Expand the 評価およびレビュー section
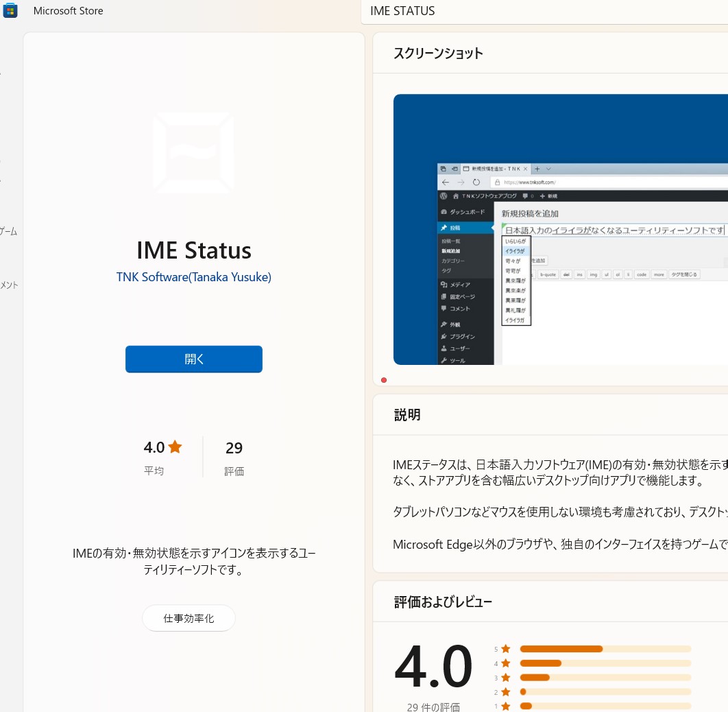 442,602
